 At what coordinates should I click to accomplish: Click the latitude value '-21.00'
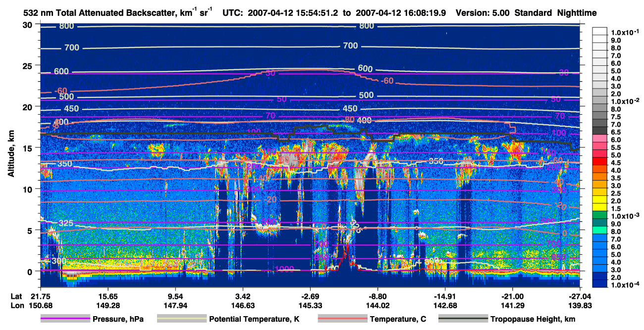tap(512, 296)
